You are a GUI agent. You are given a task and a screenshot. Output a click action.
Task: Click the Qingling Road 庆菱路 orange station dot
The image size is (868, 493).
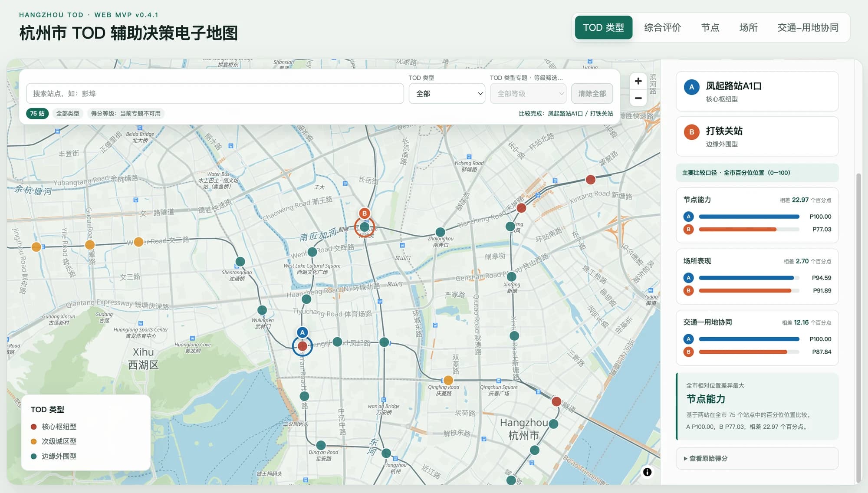coord(448,381)
